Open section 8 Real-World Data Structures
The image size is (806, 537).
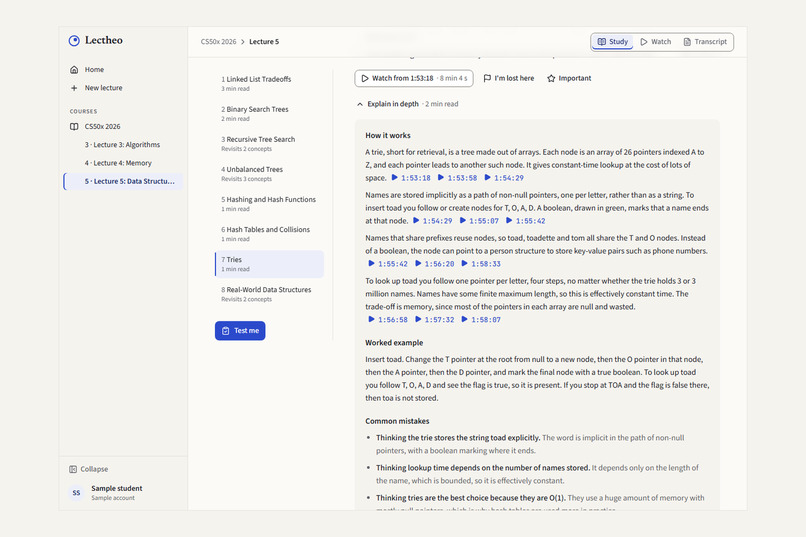[269, 294]
